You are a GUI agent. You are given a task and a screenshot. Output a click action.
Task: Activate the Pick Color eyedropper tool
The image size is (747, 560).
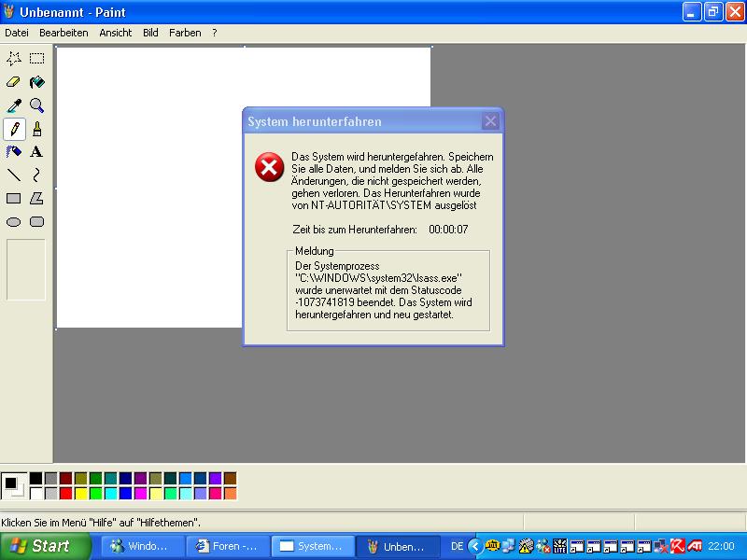(14, 105)
